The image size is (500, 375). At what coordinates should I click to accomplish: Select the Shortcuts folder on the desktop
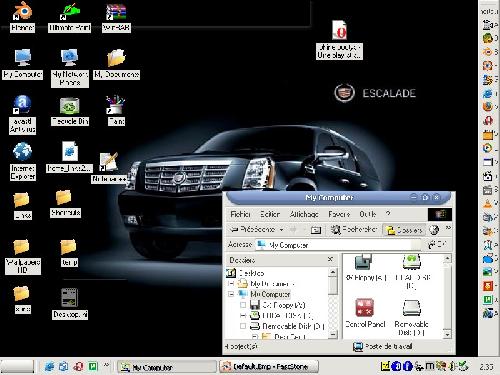65,203
